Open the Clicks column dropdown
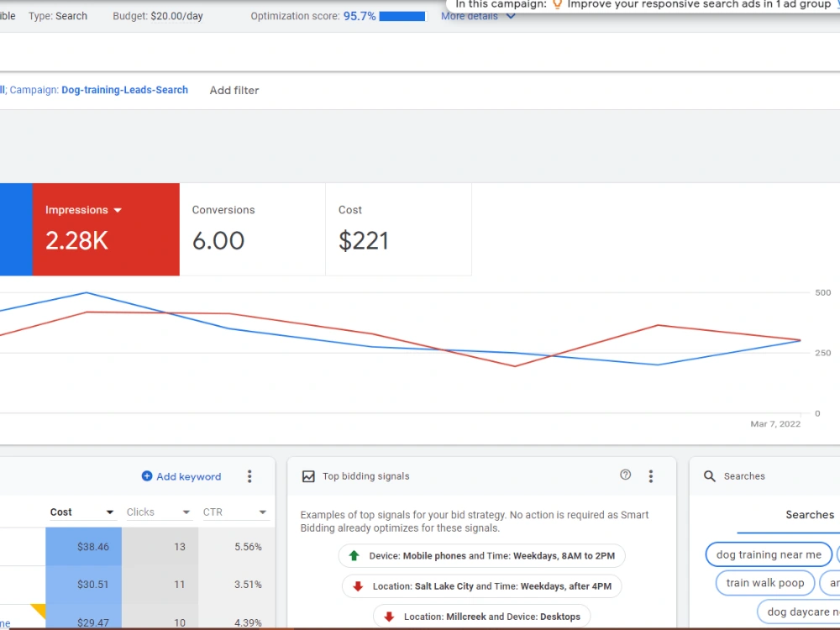The image size is (840, 630). [186, 512]
